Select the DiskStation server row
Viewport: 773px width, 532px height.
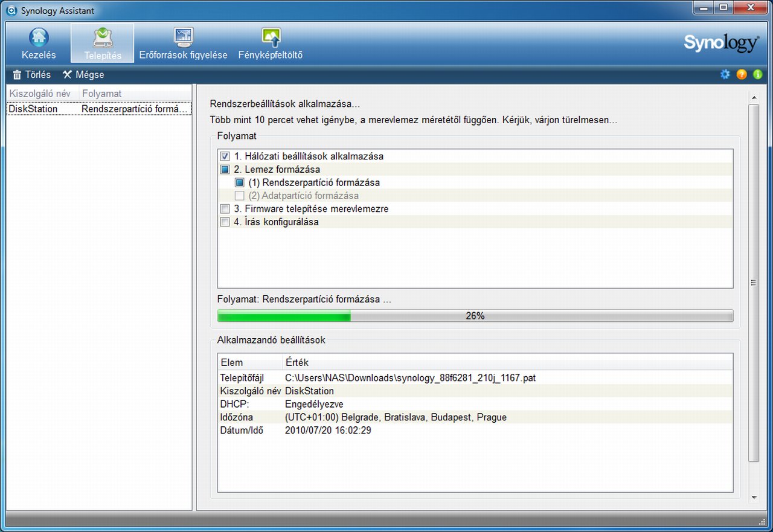click(99, 109)
